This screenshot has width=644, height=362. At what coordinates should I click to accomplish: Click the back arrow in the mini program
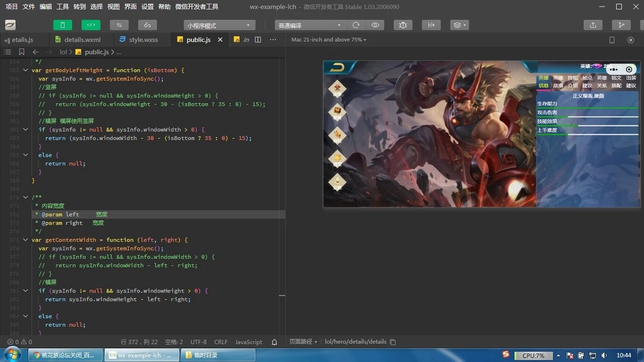337,67
